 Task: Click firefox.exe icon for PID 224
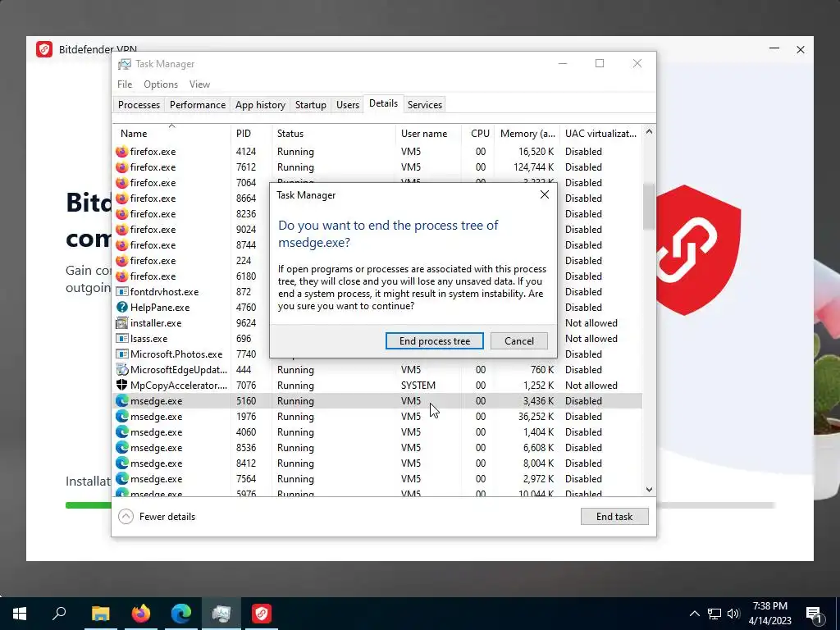[122, 260]
